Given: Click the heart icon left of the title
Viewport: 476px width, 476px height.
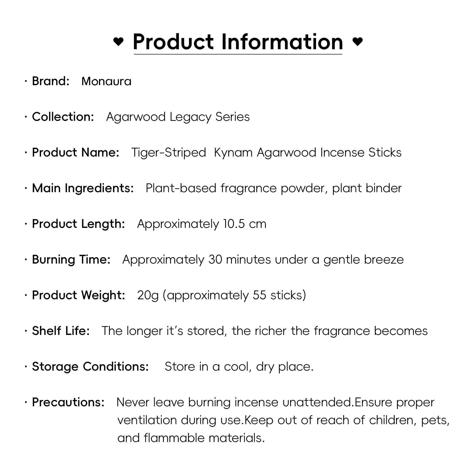Looking at the screenshot, I should 118,41.
